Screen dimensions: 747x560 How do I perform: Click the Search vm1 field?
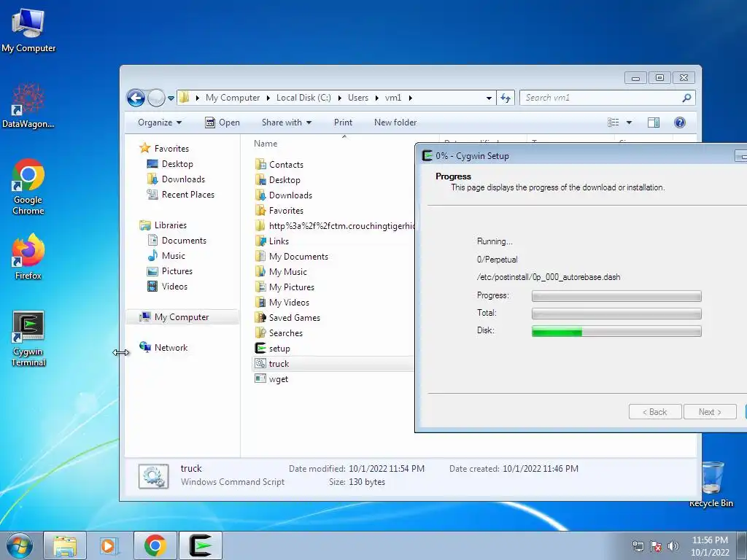[600, 98]
